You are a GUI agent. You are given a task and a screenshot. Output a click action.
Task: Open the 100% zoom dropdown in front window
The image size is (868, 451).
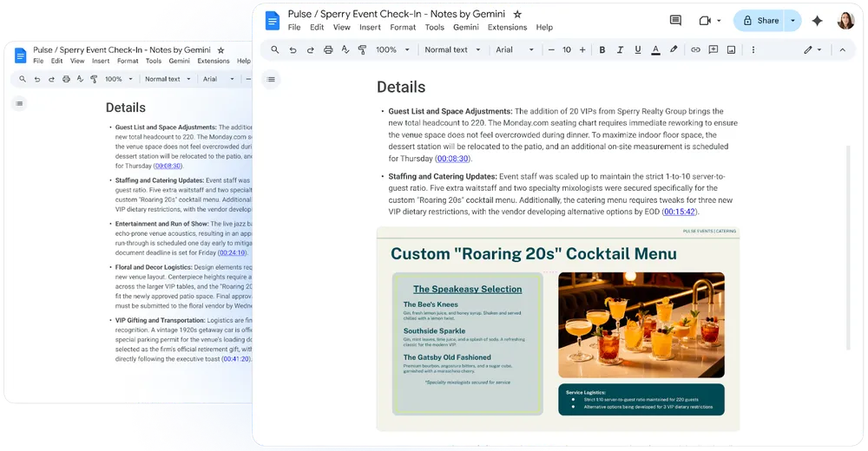[392, 49]
